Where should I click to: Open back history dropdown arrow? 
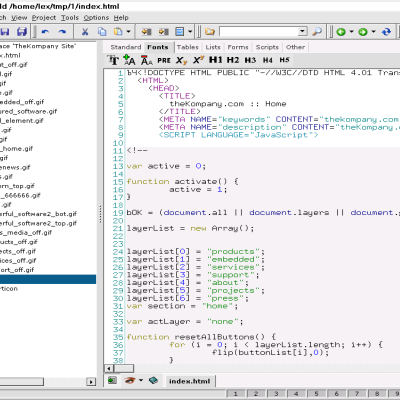(x=351, y=32)
